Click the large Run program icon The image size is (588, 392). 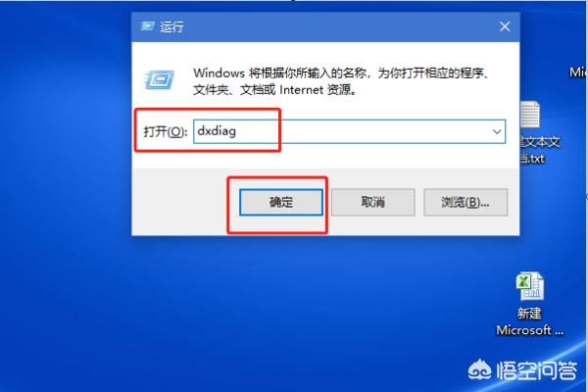[160, 80]
